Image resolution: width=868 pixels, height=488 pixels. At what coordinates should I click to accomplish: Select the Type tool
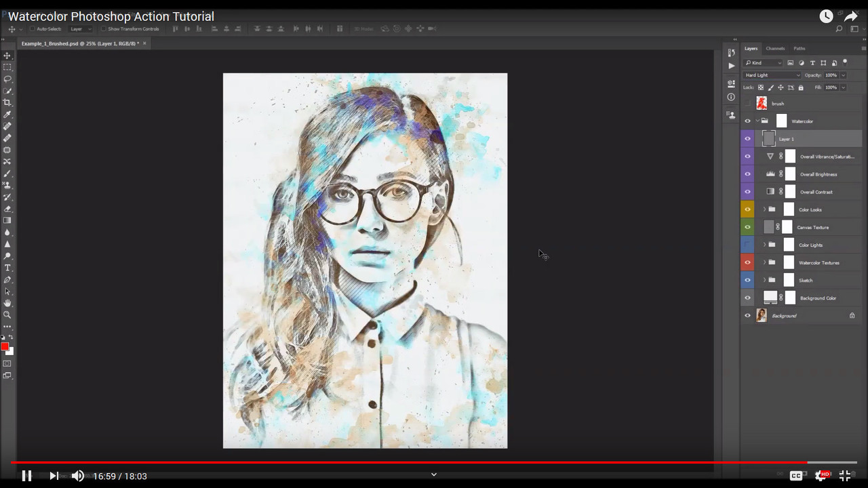7,268
